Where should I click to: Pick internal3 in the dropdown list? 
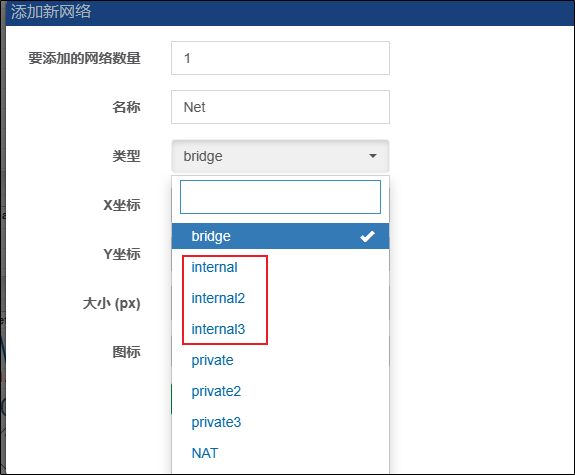click(x=280, y=329)
